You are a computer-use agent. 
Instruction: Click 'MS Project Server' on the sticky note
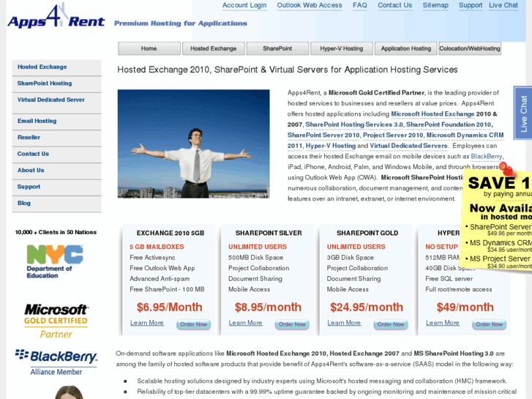(x=499, y=258)
